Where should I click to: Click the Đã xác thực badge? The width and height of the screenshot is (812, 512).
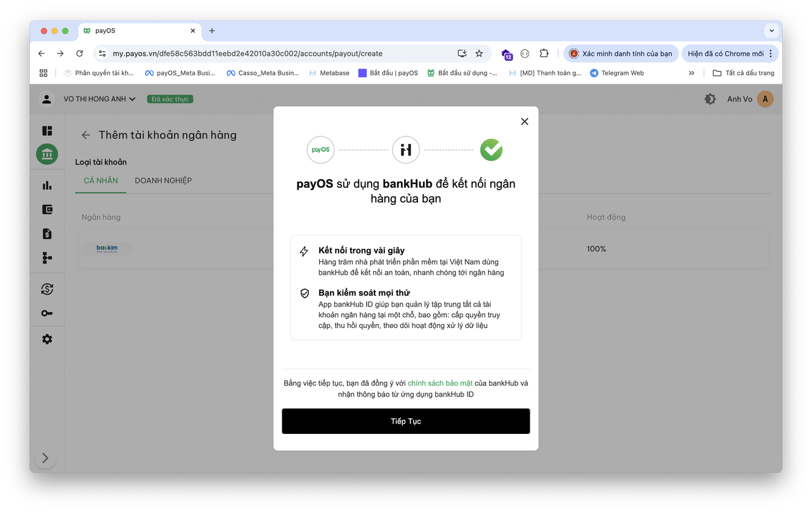click(170, 99)
